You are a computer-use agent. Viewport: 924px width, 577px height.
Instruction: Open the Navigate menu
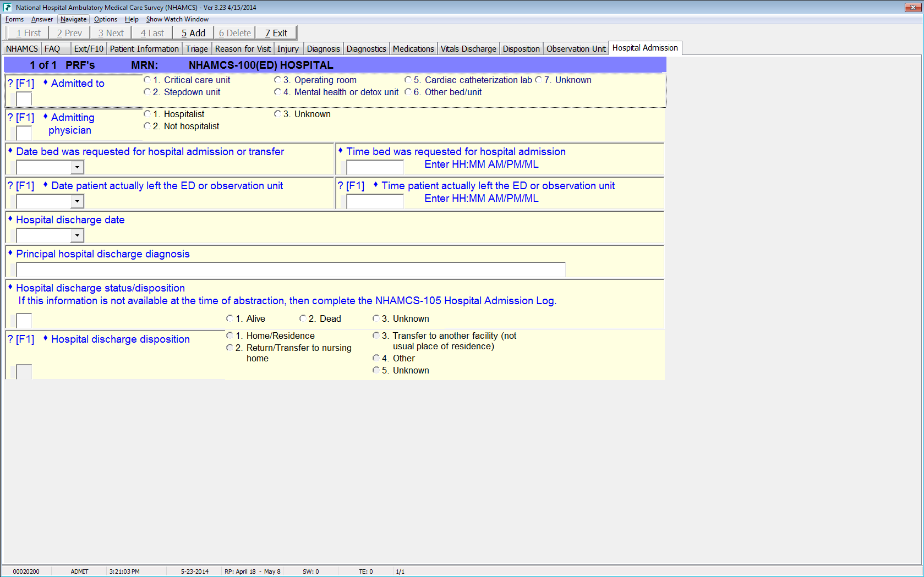73,19
